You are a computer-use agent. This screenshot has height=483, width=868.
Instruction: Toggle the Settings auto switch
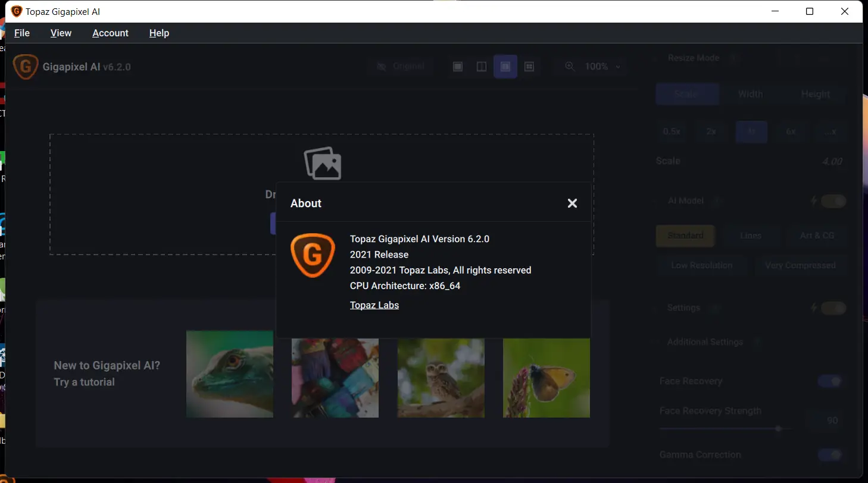(x=833, y=308)
